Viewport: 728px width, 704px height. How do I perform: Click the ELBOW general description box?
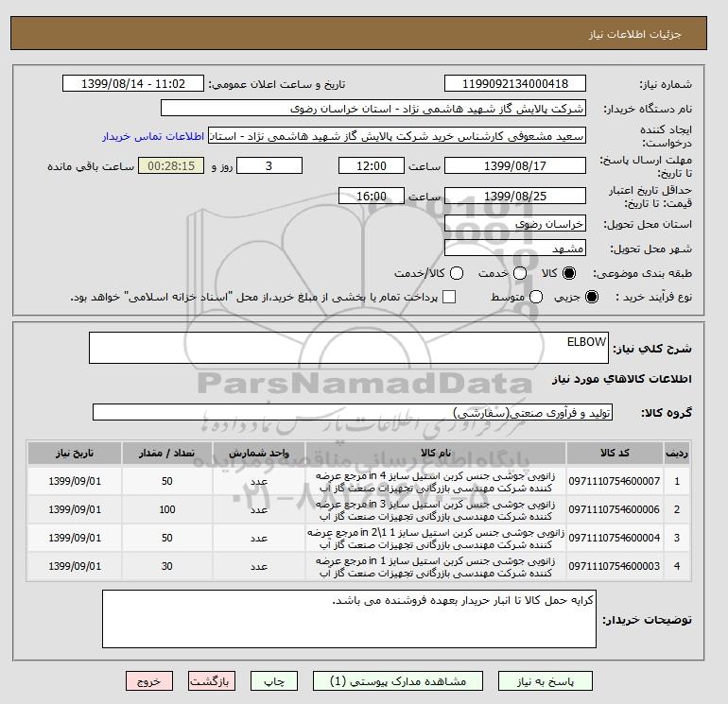(349, 348)
